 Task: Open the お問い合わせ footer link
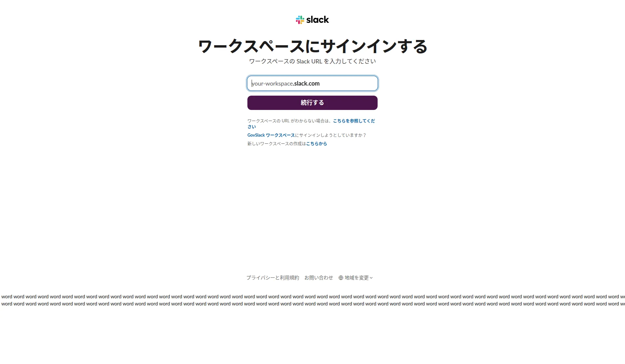(x=319, y=278)
